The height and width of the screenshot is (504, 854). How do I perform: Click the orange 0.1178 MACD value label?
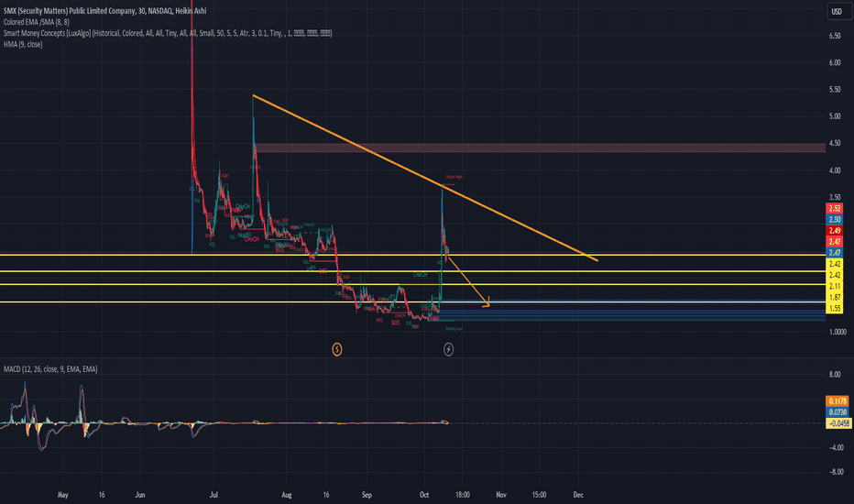coord(837,400)
